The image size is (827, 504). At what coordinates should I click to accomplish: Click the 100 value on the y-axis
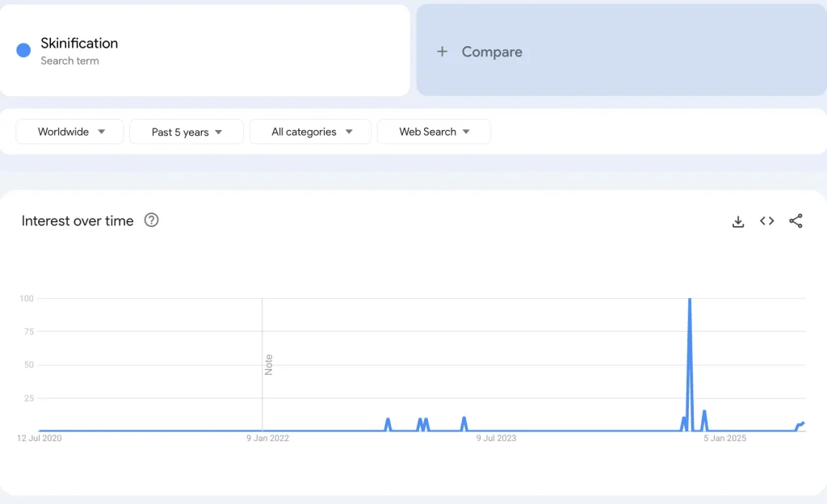coord(27,299)
